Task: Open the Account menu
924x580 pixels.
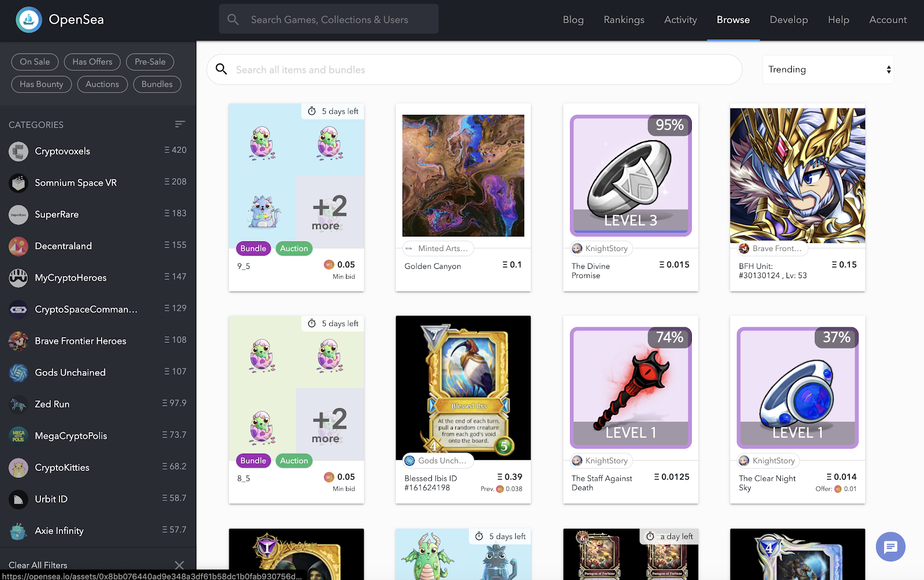Action: point(888,20)
